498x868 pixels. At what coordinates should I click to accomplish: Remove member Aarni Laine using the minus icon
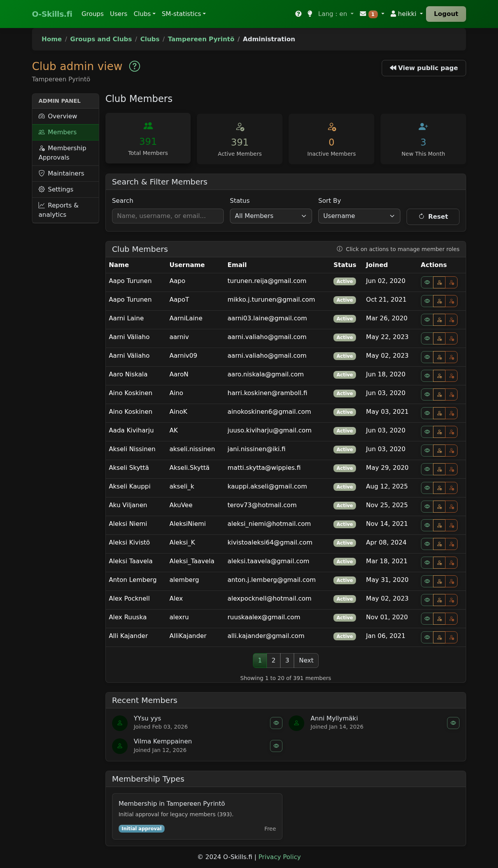451,320
